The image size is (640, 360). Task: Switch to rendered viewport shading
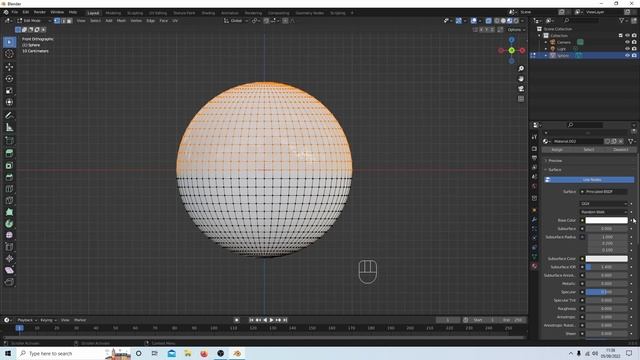tap(516, 21)
